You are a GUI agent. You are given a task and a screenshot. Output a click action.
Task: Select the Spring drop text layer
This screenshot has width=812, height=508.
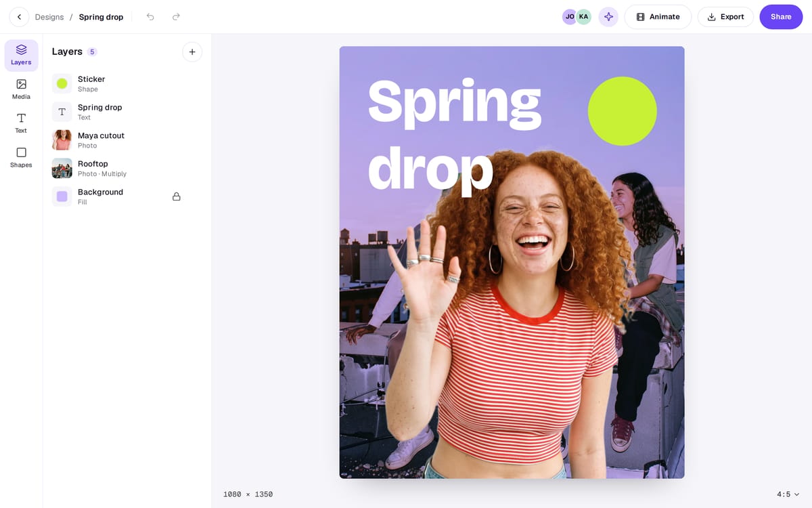(126, 112)
